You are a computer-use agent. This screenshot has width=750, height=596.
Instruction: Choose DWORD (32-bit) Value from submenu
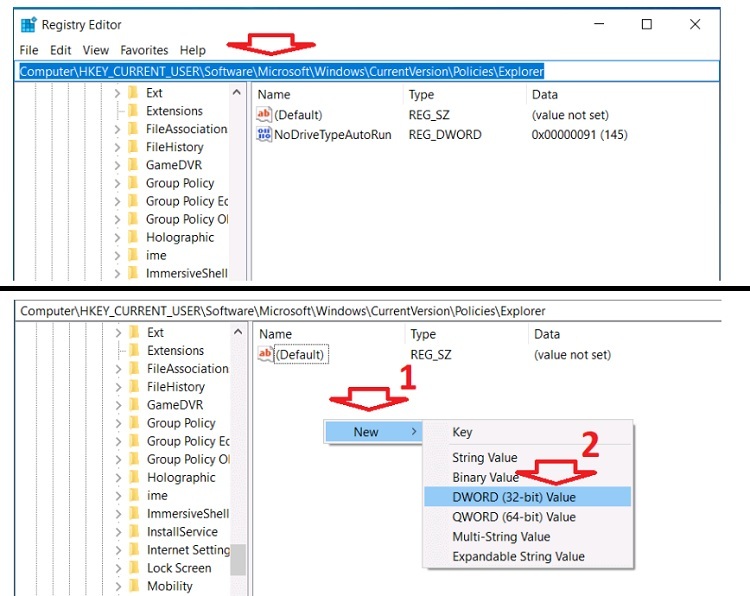pyautogui.click(x=528, y=497)
